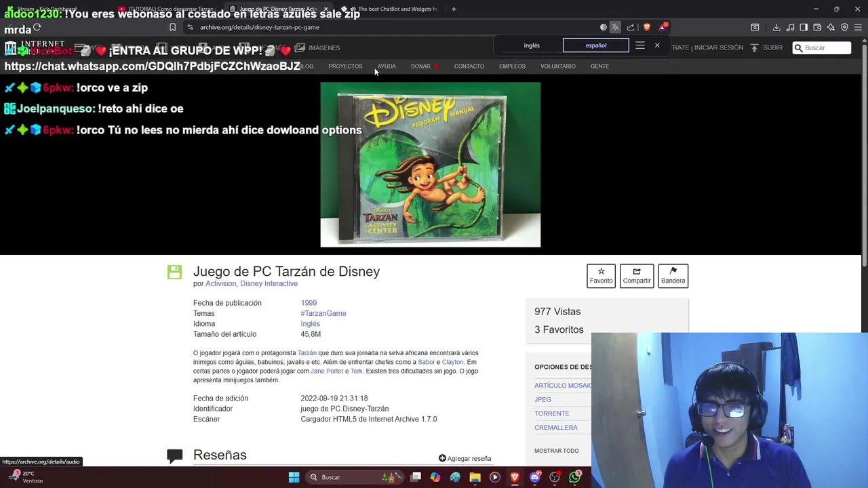
Task: Open the VOLUNTARIO nav item
Action: [x=558, y=66]
